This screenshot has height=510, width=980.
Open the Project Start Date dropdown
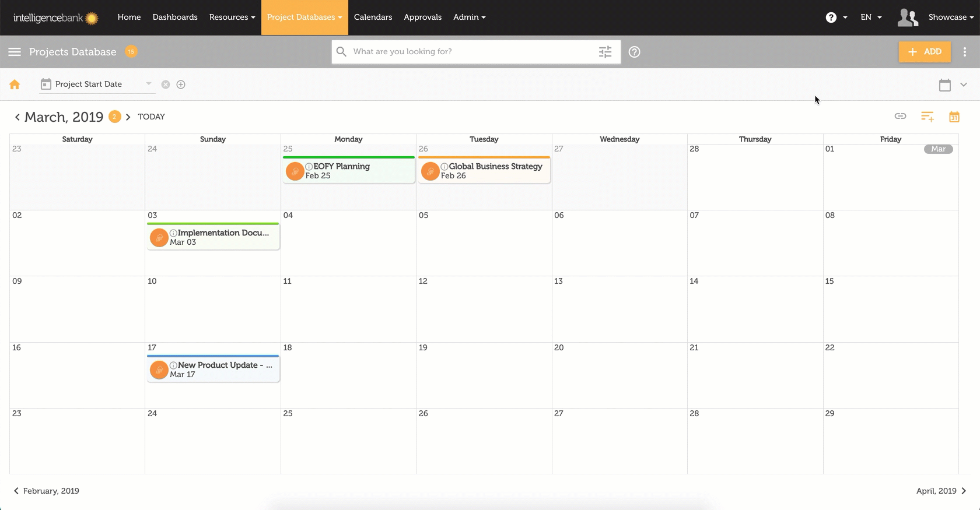point(96,85)
